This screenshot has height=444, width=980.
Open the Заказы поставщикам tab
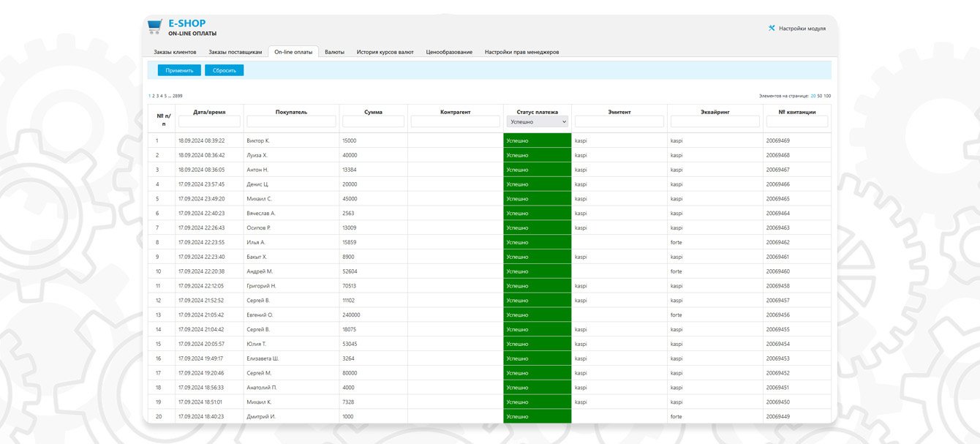coord(235,52)
